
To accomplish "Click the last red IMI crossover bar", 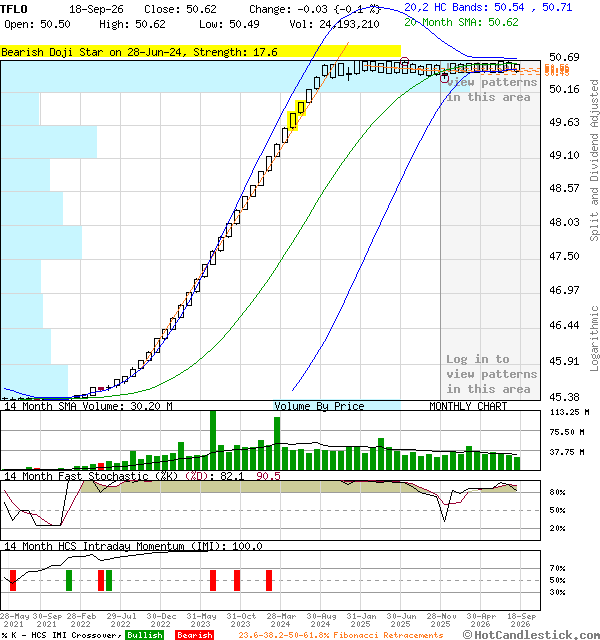I will pos(269,580).
